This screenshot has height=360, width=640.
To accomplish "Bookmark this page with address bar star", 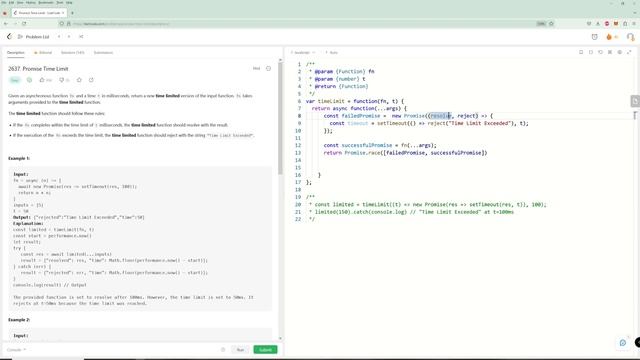I will coord(551,24).
